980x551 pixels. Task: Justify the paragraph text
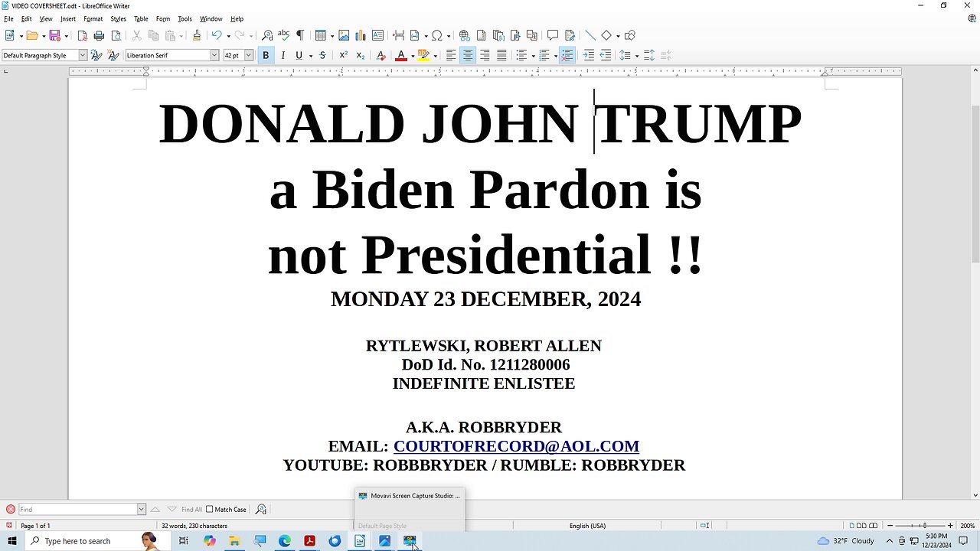[x=501, y=55]
